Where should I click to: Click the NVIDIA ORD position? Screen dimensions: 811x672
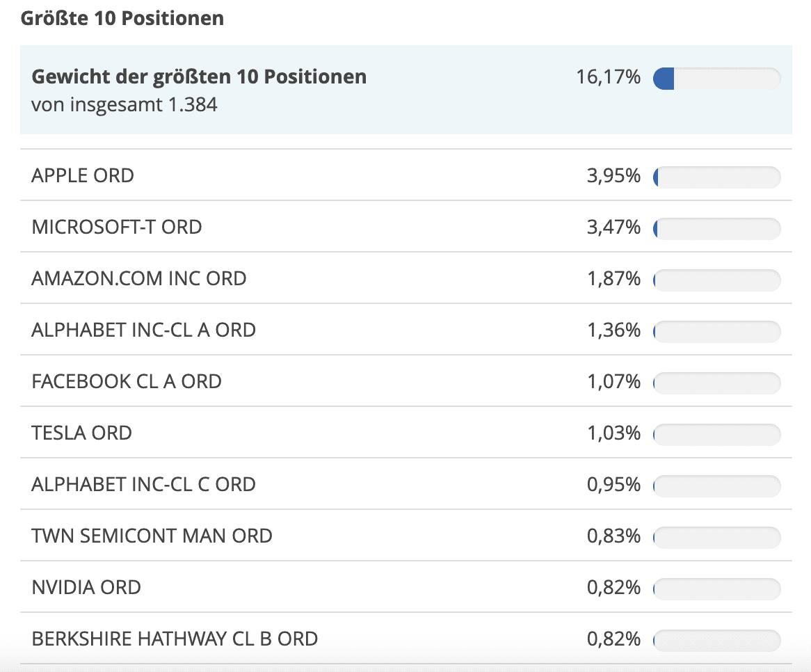tap(86, 587)
